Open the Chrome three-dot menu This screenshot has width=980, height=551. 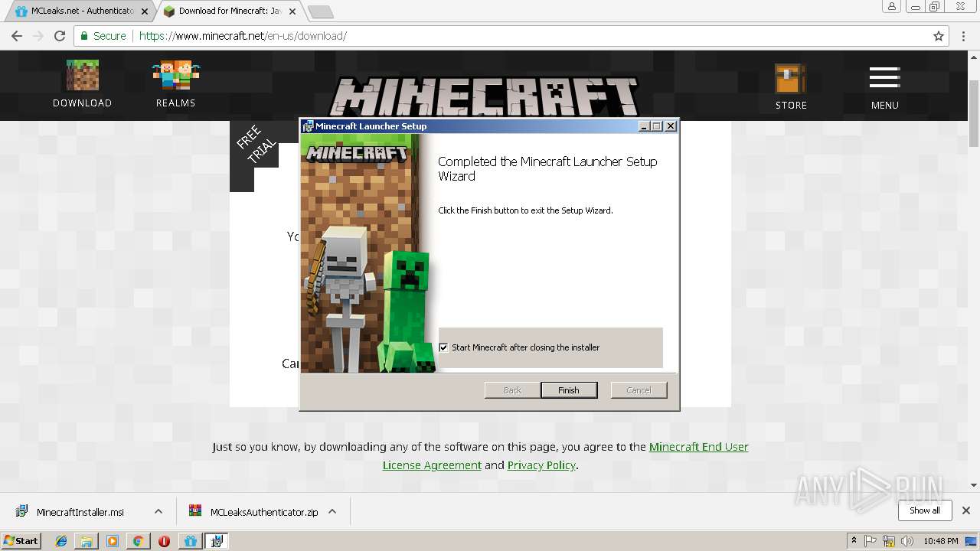point(963,36)
